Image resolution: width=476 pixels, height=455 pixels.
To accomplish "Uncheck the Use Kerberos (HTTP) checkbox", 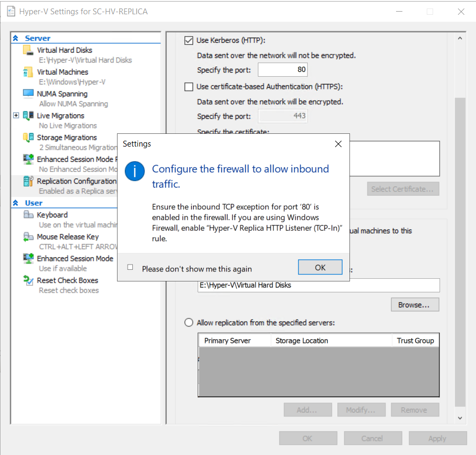I will point(188,40).
